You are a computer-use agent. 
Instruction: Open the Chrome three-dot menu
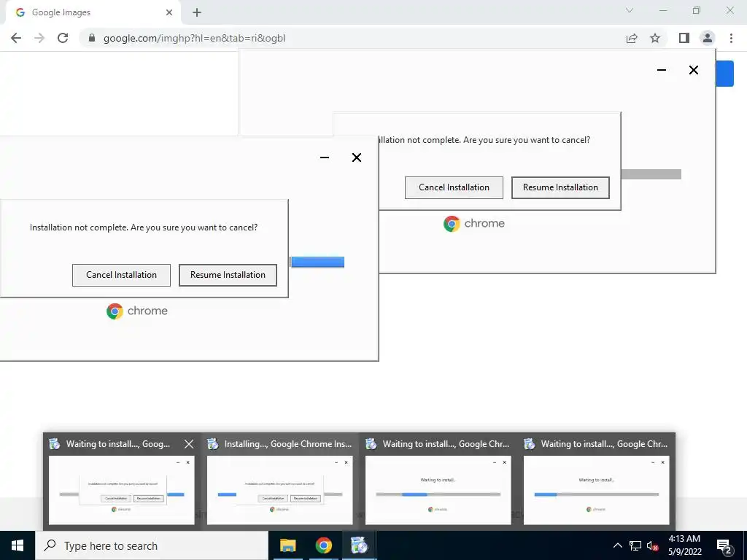click(731, 38)
